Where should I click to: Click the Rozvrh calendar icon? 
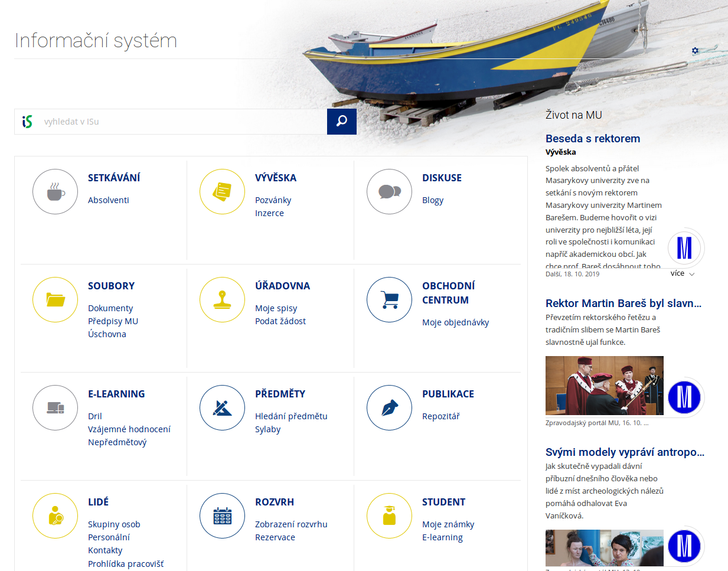pos(222,516)
